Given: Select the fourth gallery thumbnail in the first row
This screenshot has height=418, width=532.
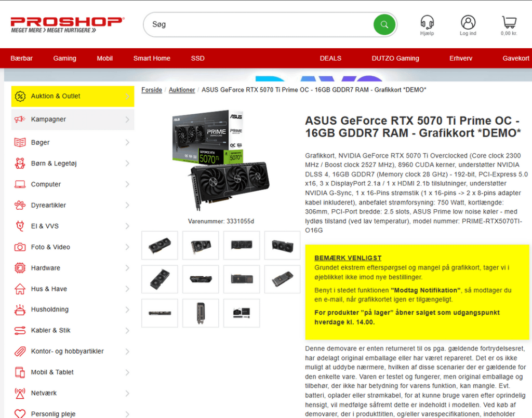Looking at the screenshot, I should 282,246.
